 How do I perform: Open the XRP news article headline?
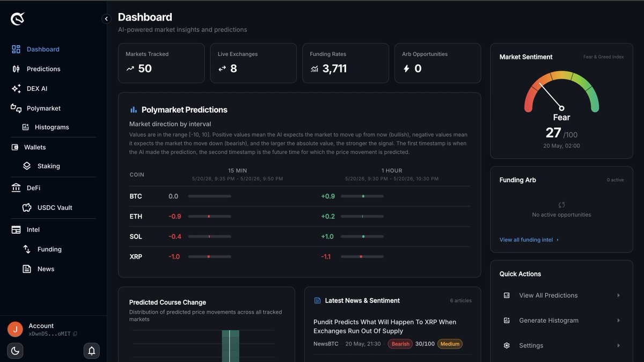[385, 327]
